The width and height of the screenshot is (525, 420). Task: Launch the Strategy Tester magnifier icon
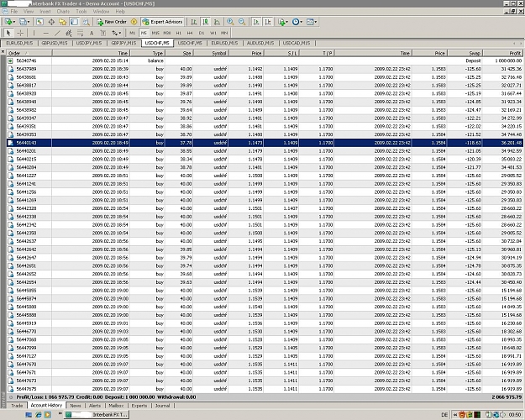(x=86, y=22)
